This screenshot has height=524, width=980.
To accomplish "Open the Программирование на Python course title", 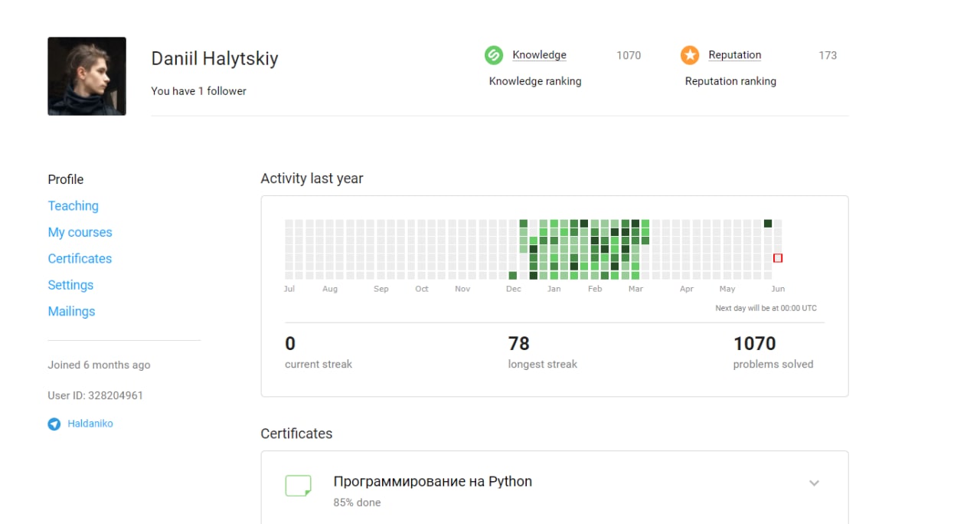I will pos(433,482).
